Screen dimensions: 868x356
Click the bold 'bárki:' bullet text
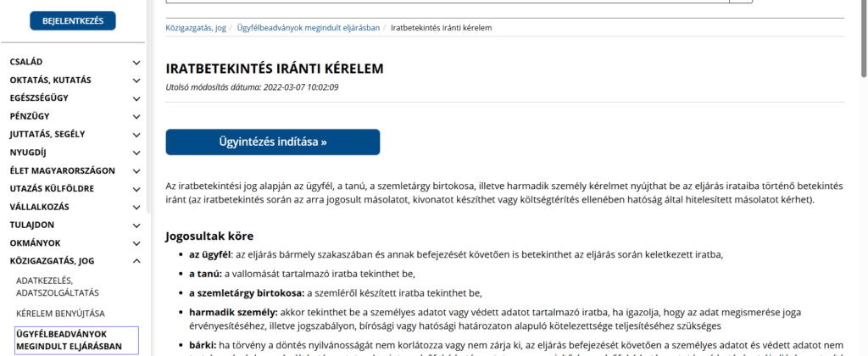click(x=203, y=346)
